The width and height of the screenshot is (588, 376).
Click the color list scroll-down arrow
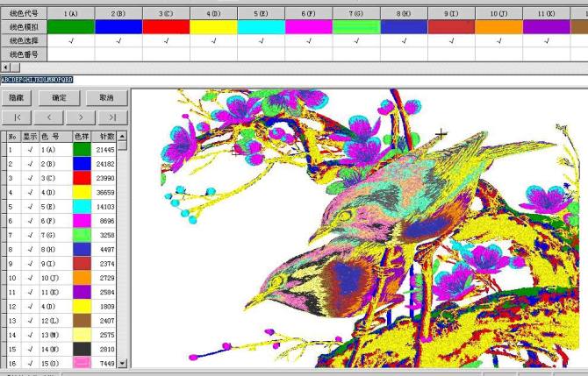122,363
